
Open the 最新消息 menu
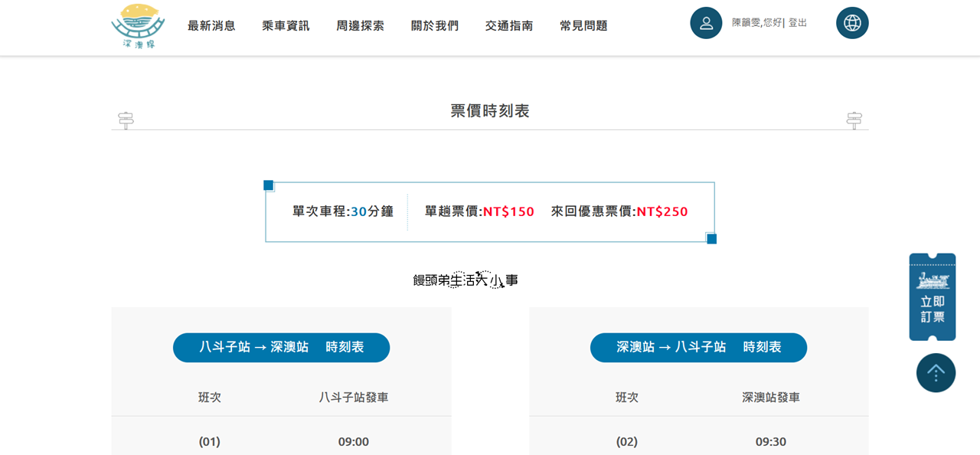pos(211,26)
